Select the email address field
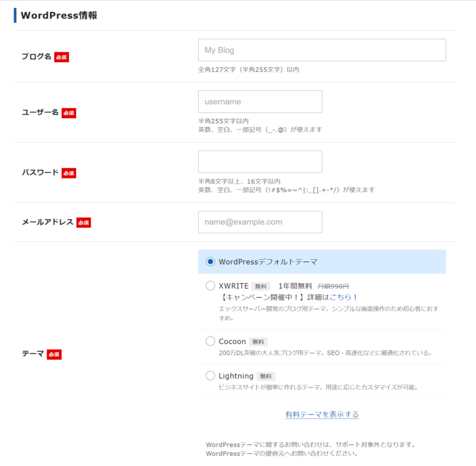Image resolution: width=476 pixels, height=466 pixels. (260, 222)
